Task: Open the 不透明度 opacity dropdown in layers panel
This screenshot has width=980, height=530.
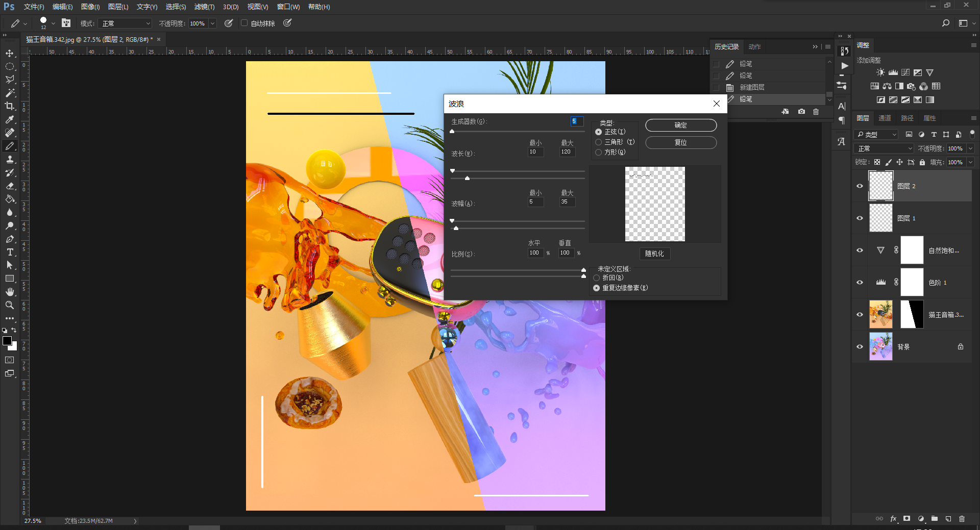Action: tap(970, 148)
